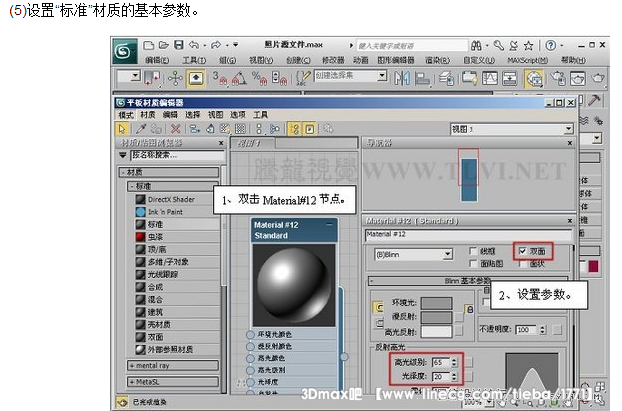Enable the 线框 checkbox

[473, 251]
